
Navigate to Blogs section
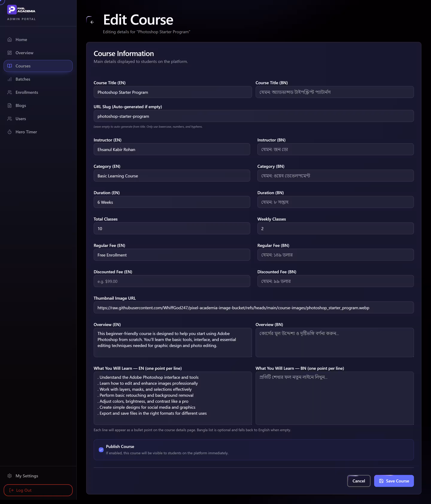tap(38, 106)
